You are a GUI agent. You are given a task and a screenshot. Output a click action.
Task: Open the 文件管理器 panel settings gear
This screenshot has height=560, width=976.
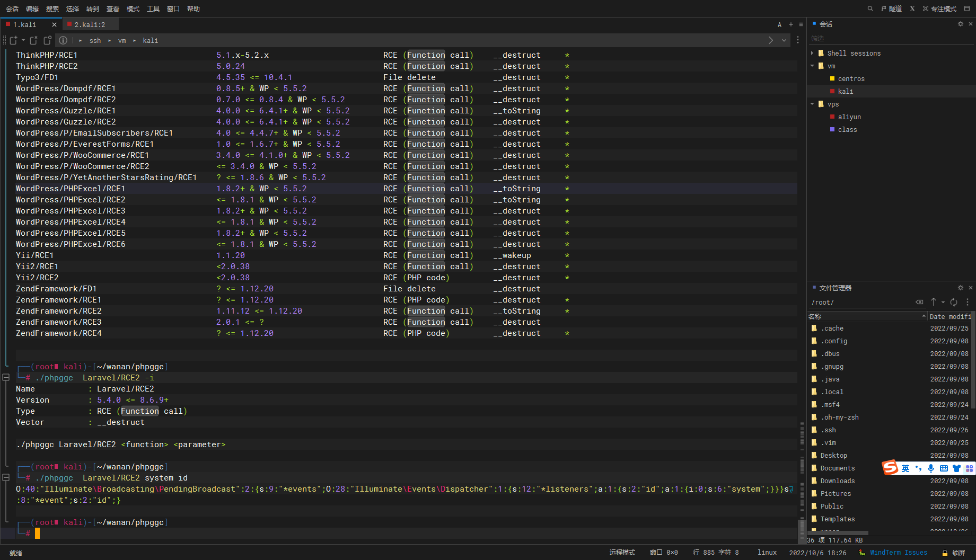click(961, 288)
